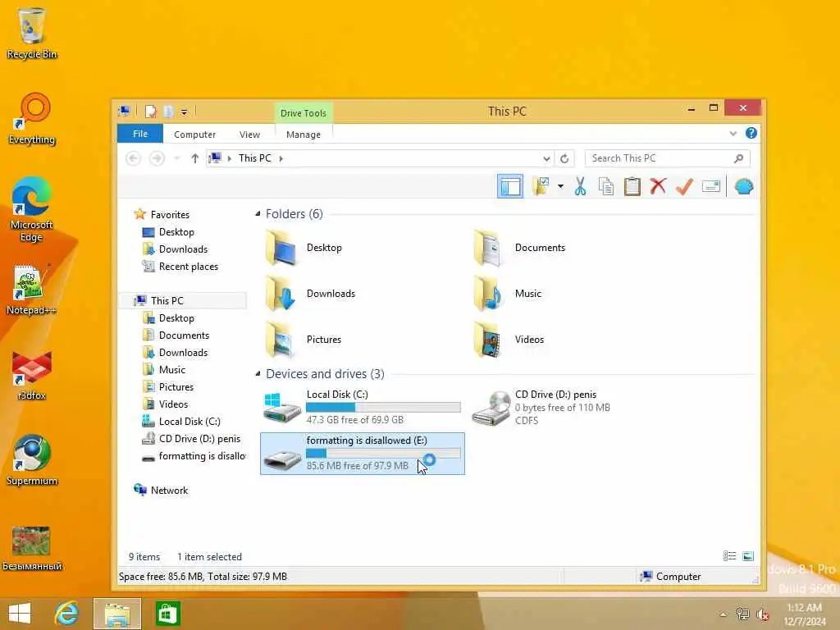Open Internet Explorer from taskbar
This screenshot has width=840, height=630.
(67, 614)
